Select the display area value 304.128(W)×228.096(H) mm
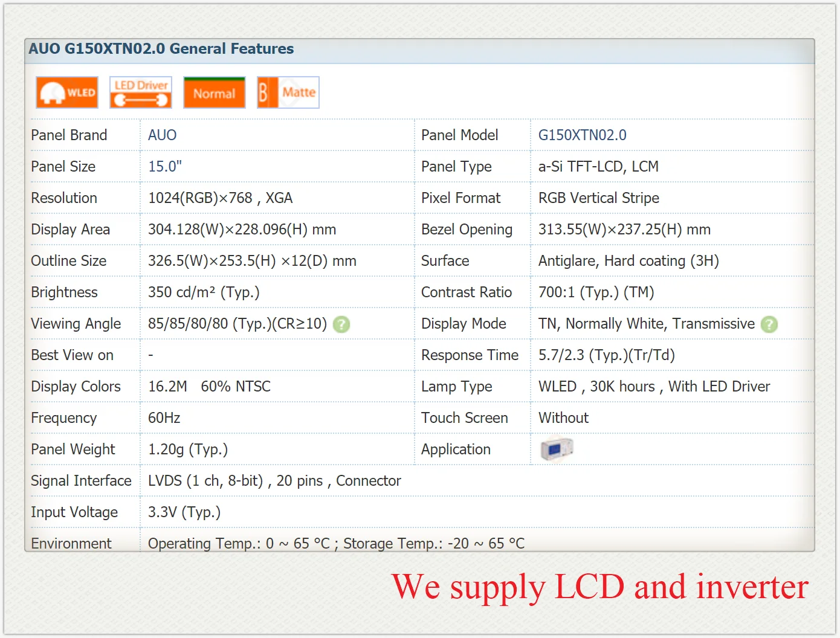840x638 pixels. [x=242, y=230]
